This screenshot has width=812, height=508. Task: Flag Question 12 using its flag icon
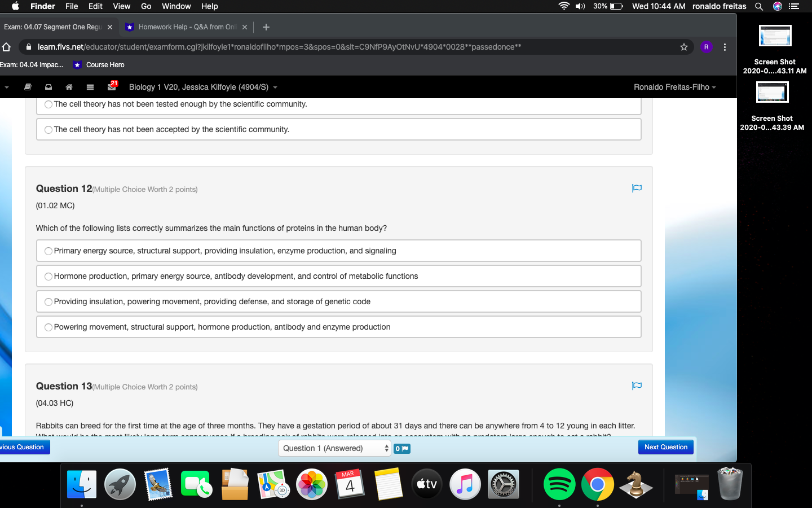pos(637,189)
